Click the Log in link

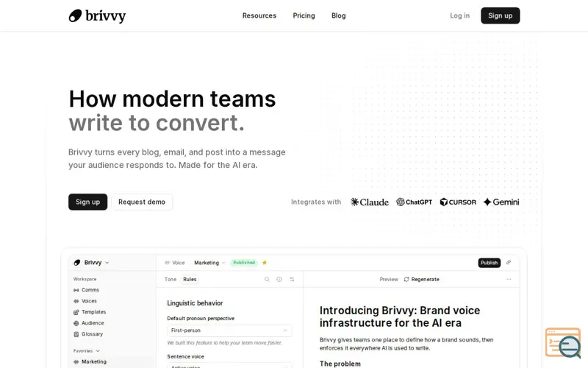pos(460,15)
